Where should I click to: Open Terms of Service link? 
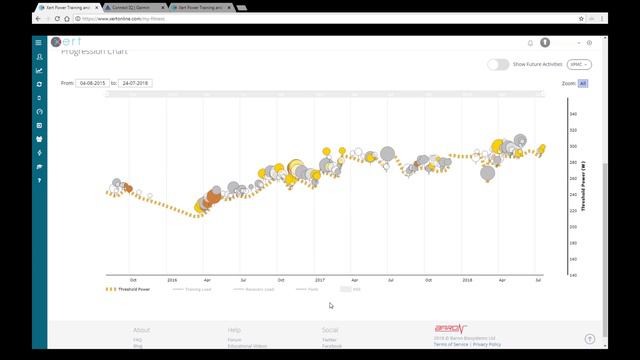[451, 344]
